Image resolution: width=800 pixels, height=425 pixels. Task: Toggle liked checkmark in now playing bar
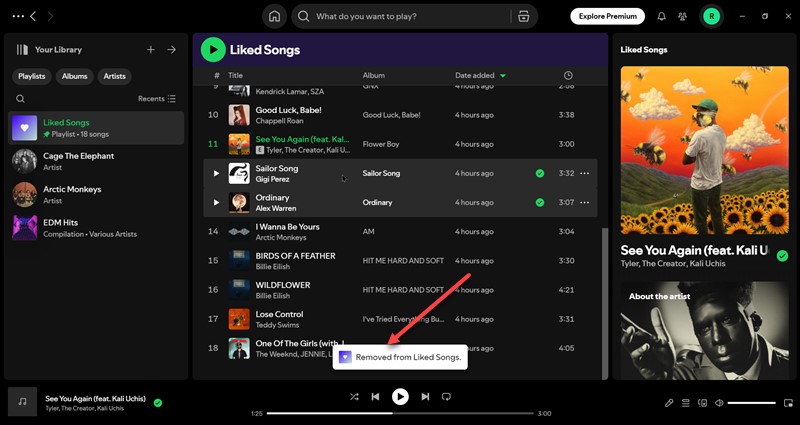tap(158, 403)
